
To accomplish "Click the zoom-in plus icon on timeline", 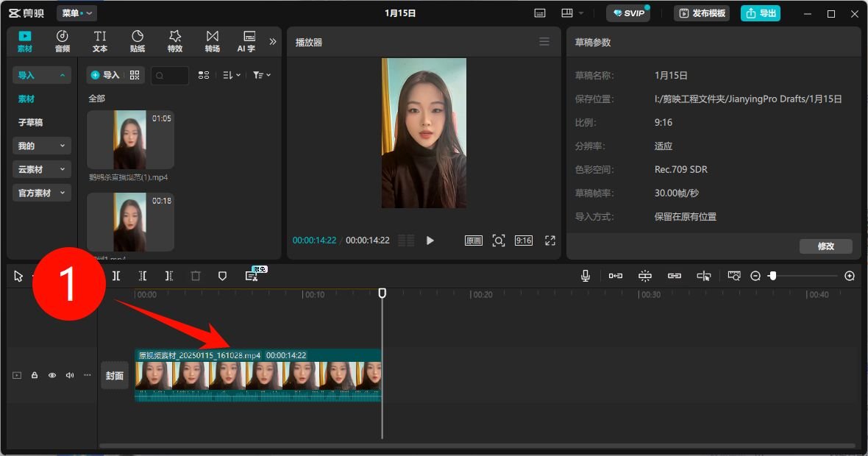I will coord(850,276).
